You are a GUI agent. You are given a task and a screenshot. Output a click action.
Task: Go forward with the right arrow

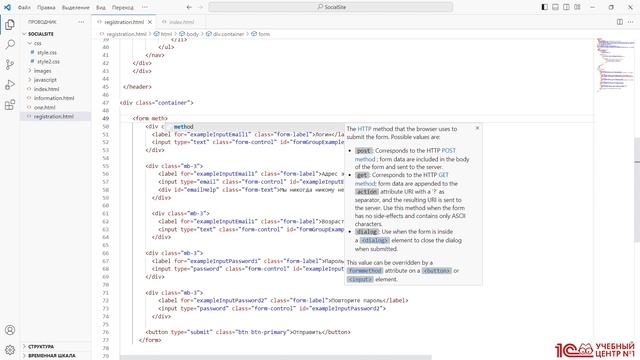point(200,7)
